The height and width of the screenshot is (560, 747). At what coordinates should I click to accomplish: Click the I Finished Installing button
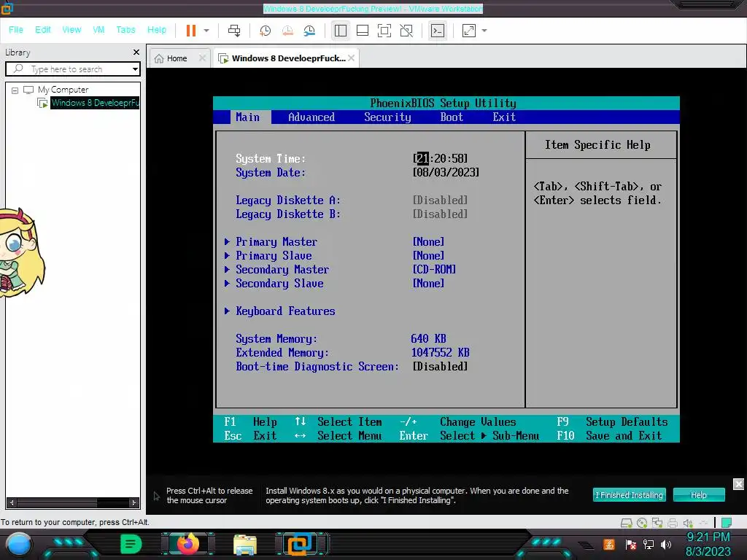tap(629, 495)
